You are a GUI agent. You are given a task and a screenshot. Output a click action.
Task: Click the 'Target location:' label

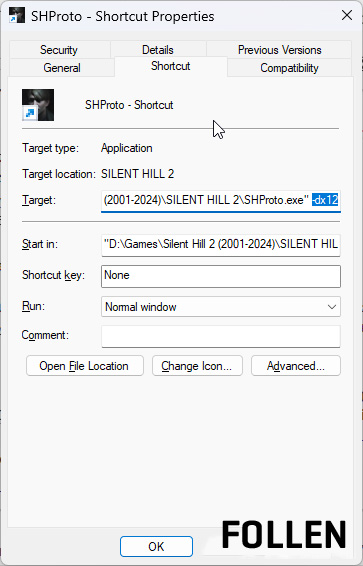point(59,174)
